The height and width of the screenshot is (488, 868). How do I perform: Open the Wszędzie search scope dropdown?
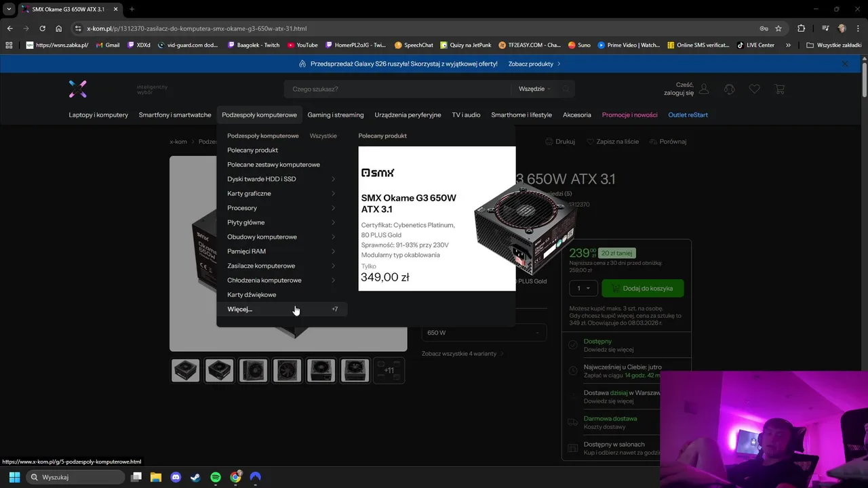[535, 89]
